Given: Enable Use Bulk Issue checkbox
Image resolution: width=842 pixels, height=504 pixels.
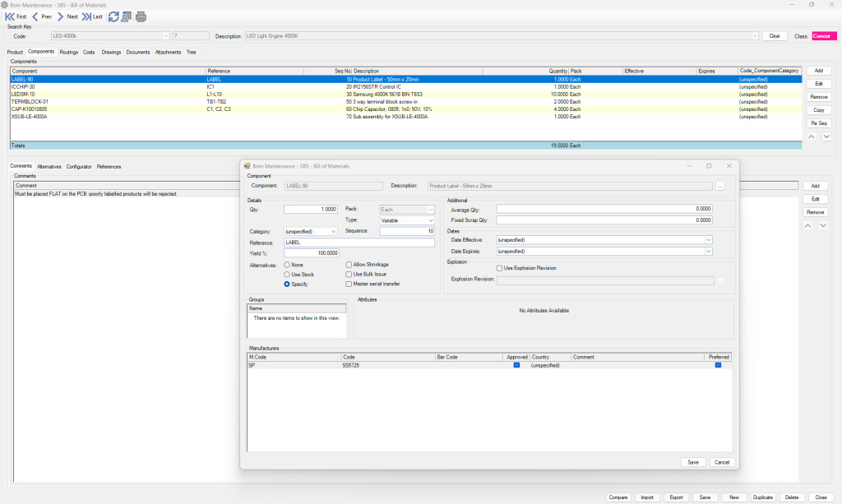Looking at the screenshot, I should click(349, 275).
